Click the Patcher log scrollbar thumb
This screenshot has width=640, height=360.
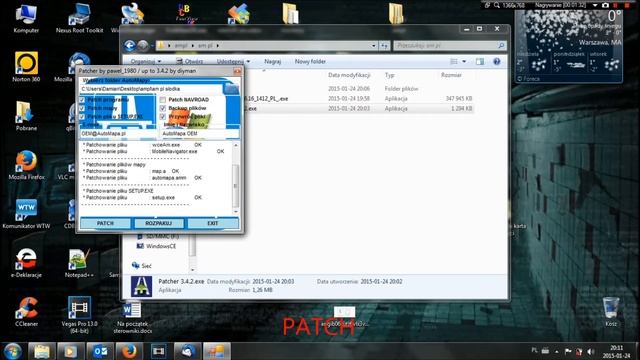[x=236, y=186]
